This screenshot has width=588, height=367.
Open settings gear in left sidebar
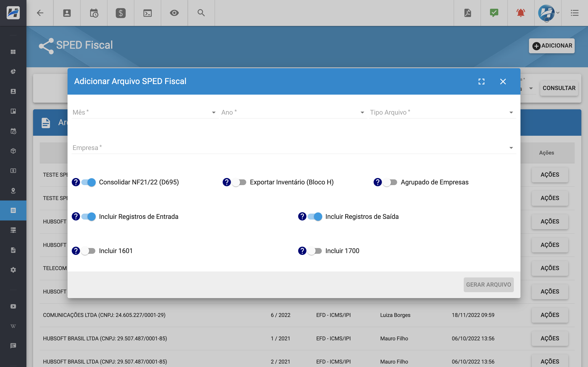point(13,270)
